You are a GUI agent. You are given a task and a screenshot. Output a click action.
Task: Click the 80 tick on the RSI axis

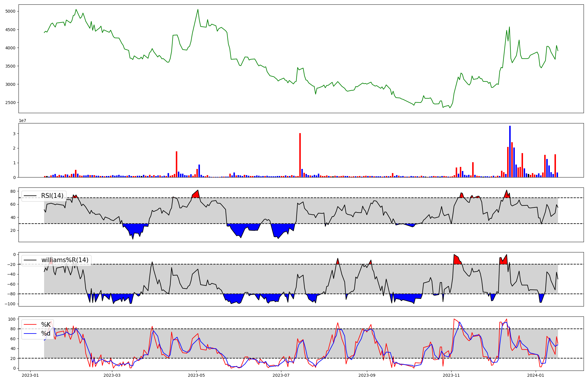pyautogui.click(x=13, y=191)
